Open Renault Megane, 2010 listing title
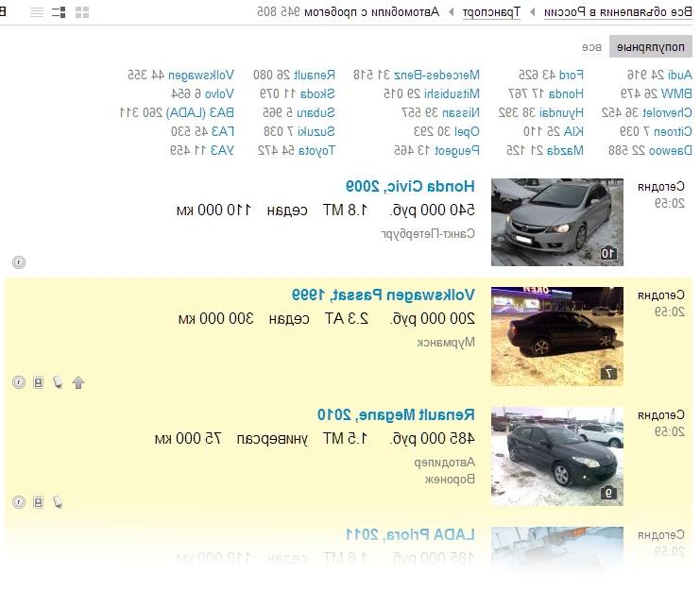The width and height of the screenshot is (700, 590). (396, 414)
